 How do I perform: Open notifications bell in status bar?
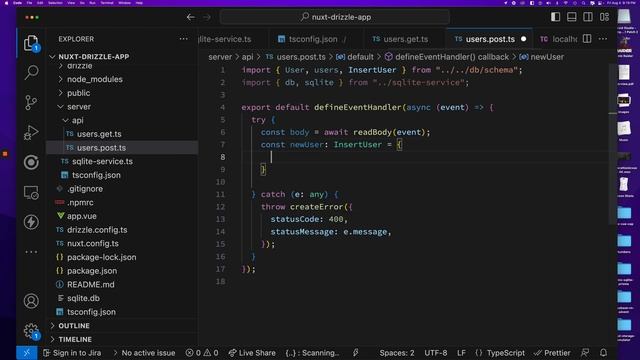(603, 353)
